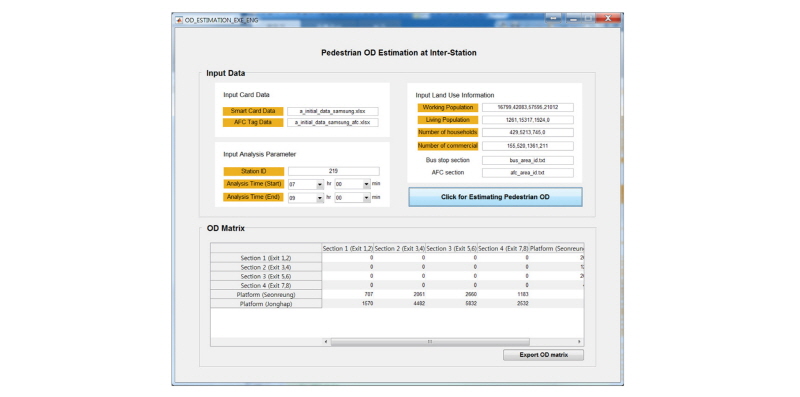This screenshot has width=800, height=397.
Task: Focus the Working Population values field
Action: 528,108
